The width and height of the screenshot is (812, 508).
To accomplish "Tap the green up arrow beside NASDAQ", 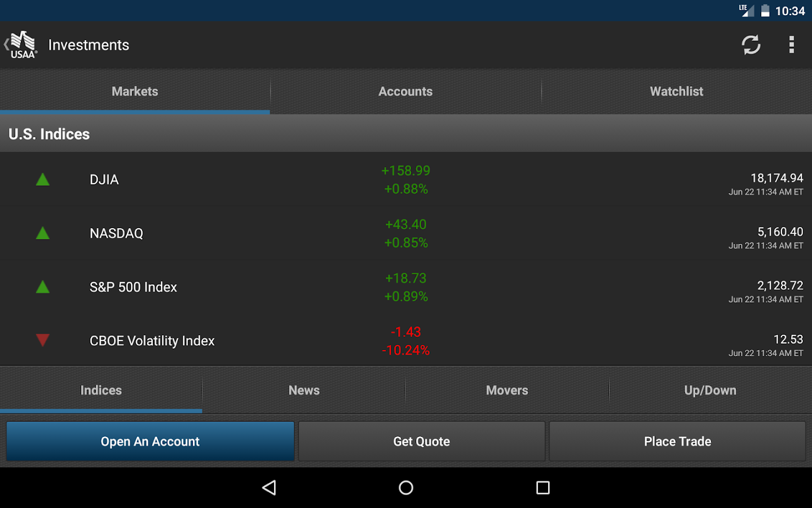I will point(43,233).
